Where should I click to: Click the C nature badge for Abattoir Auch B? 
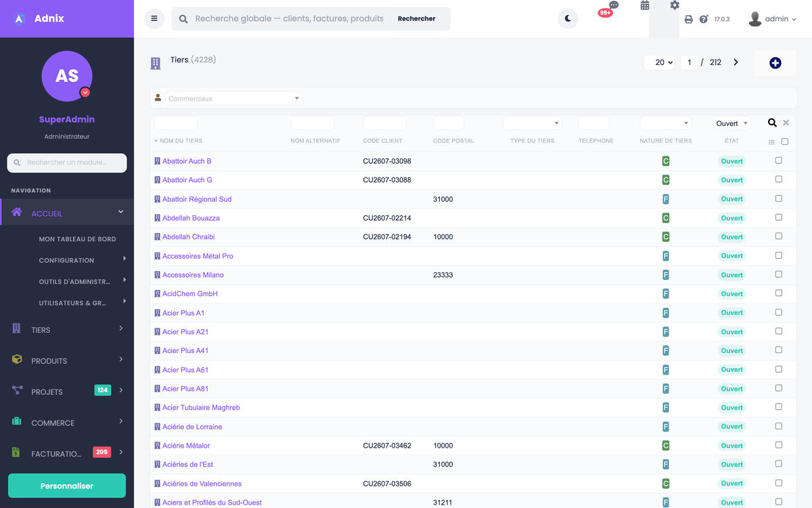(665, 161)
